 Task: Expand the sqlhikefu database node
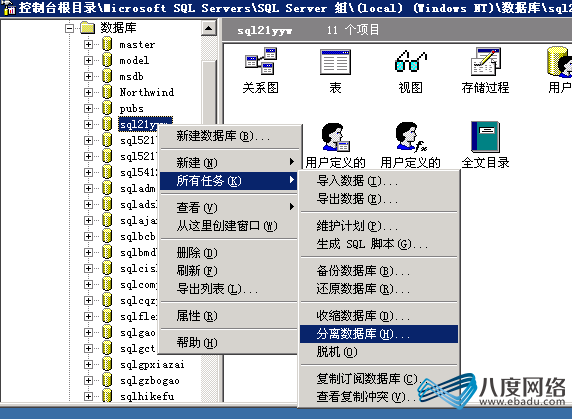click(88, 396)
